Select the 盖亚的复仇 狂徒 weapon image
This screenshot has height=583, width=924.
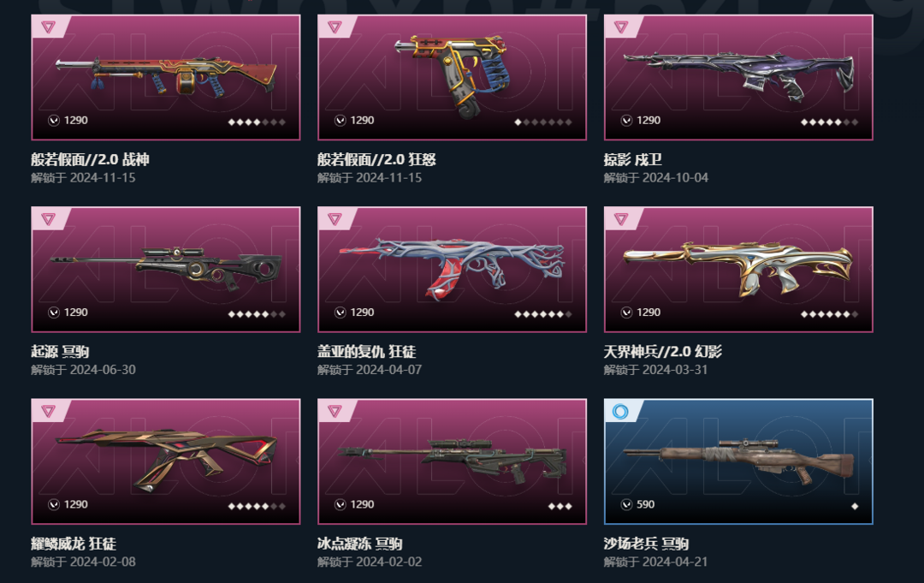[452, 270]
